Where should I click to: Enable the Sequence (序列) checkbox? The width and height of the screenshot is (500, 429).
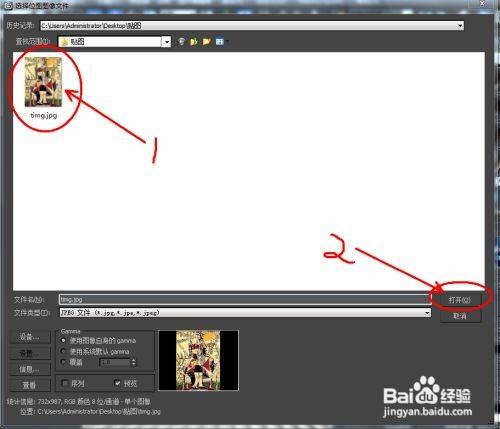click(65, 383)
